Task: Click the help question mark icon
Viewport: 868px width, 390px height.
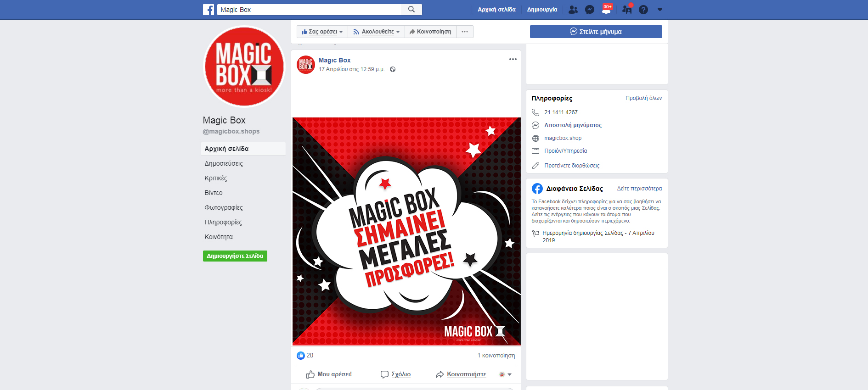Action: (x=643, y=10)
